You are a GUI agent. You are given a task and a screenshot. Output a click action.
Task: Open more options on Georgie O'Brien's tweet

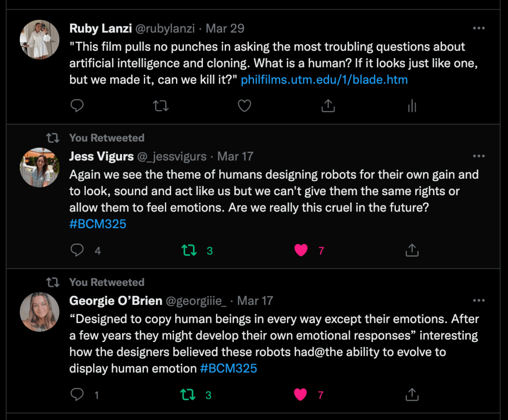(x=479, y=301)
